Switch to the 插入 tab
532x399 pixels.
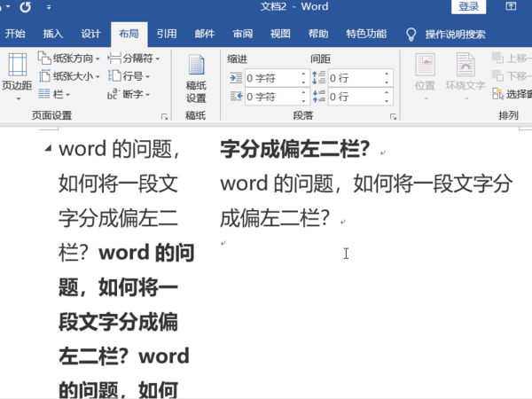point(53,35)
